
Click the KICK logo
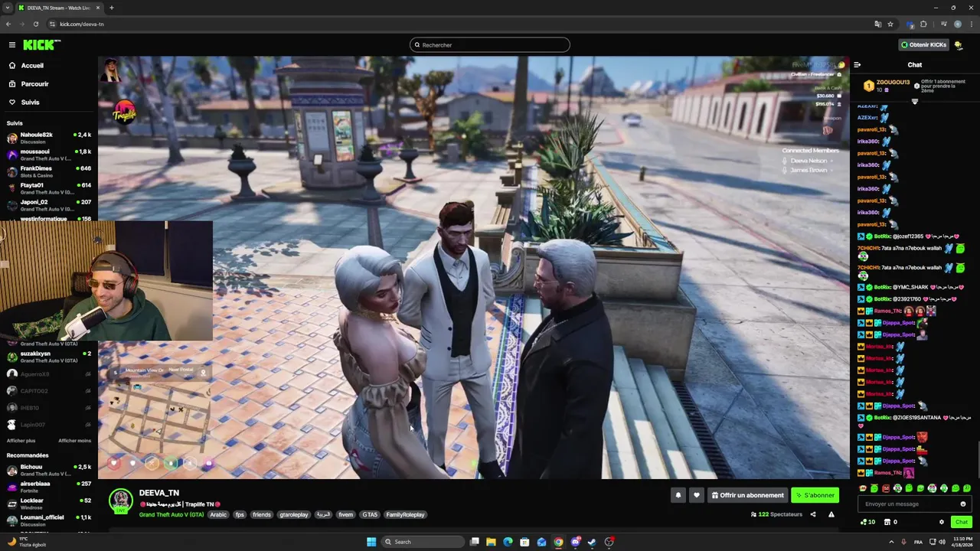coord(41,44)
